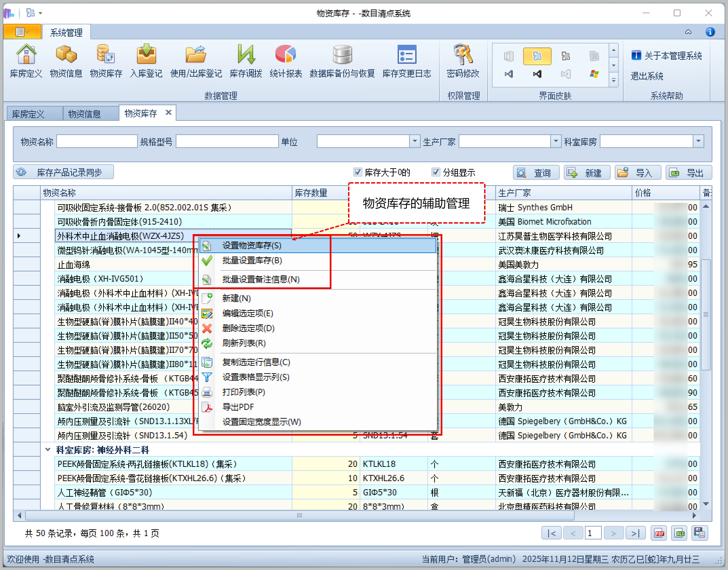
Task: Collapse the 神经外科二科 group row
Action: click(x=47, y=450)
